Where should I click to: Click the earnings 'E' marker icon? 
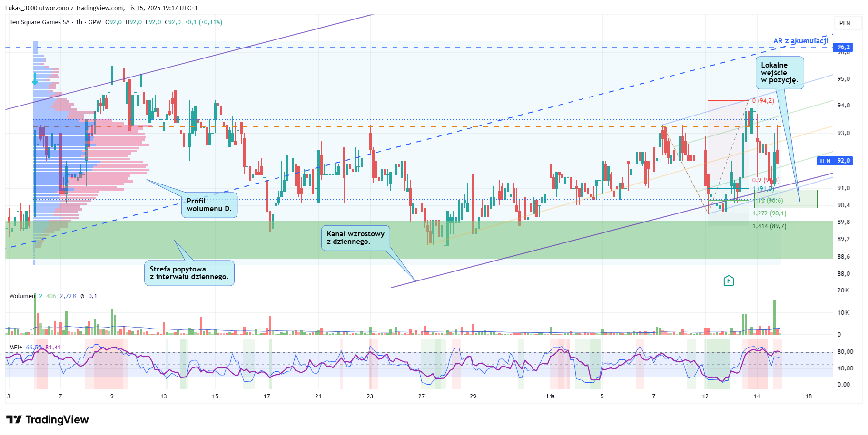click(x=728, y=281)
